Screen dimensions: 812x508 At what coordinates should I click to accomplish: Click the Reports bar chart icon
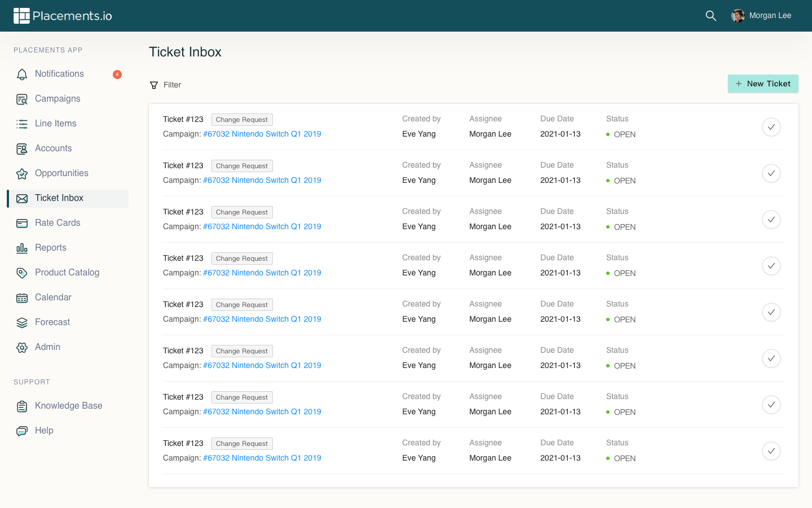click(x=22, y=248)
